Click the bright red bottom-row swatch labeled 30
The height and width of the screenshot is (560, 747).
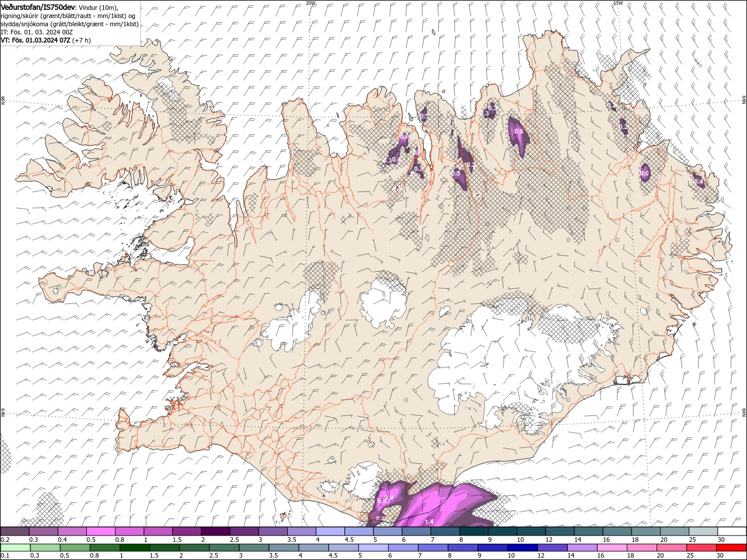[x=731, y=548]
